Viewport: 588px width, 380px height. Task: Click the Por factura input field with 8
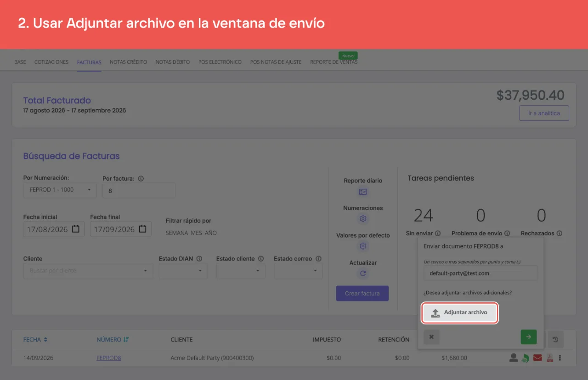pos(139,190)
